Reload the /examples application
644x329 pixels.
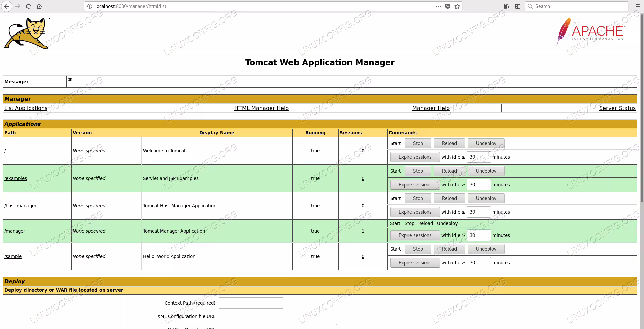click(x=449, y=171)
